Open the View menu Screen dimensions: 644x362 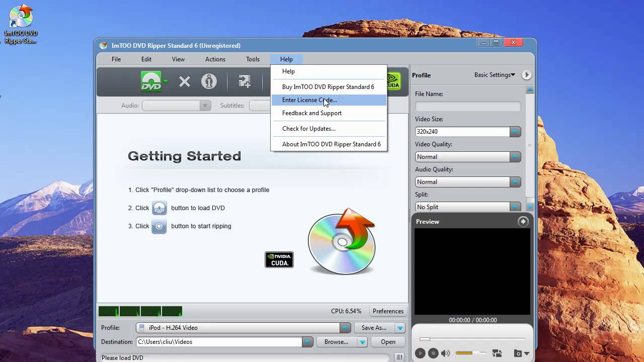tap(179, 59)
